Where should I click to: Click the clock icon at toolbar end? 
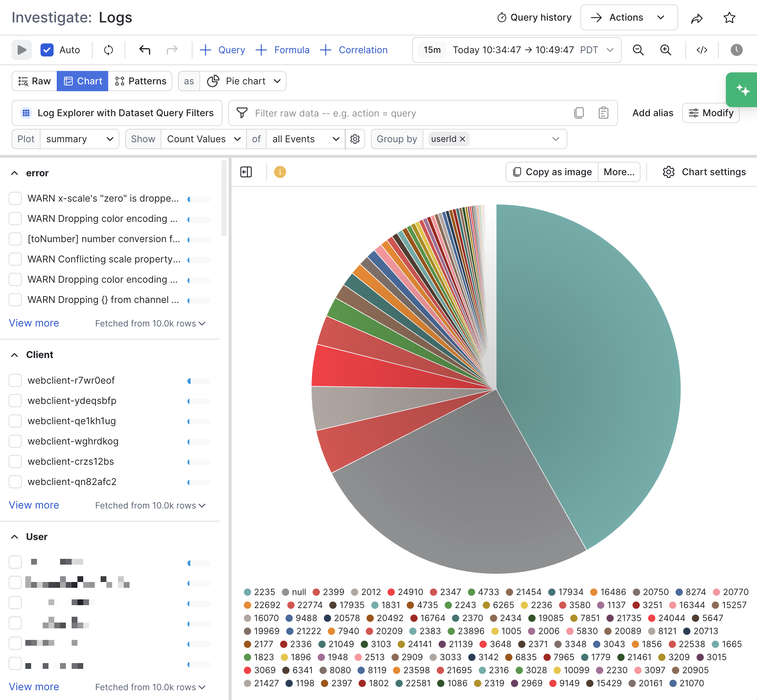pyautogui.click(x=736, y=50)
